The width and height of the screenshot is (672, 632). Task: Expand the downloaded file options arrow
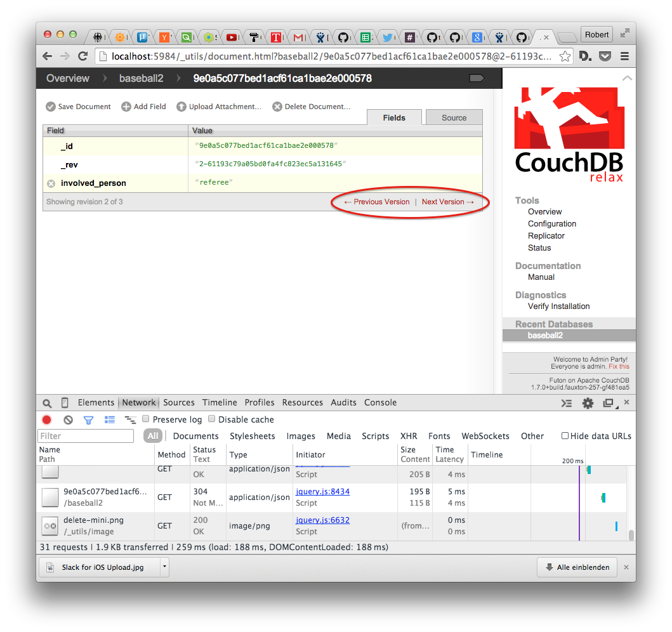(x=164, y=567)
